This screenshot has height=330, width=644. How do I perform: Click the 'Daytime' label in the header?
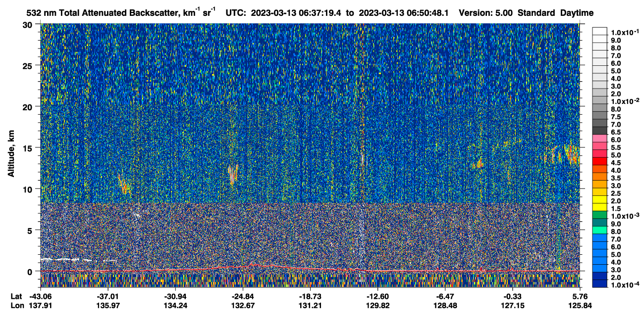click(x=577, y=13)
